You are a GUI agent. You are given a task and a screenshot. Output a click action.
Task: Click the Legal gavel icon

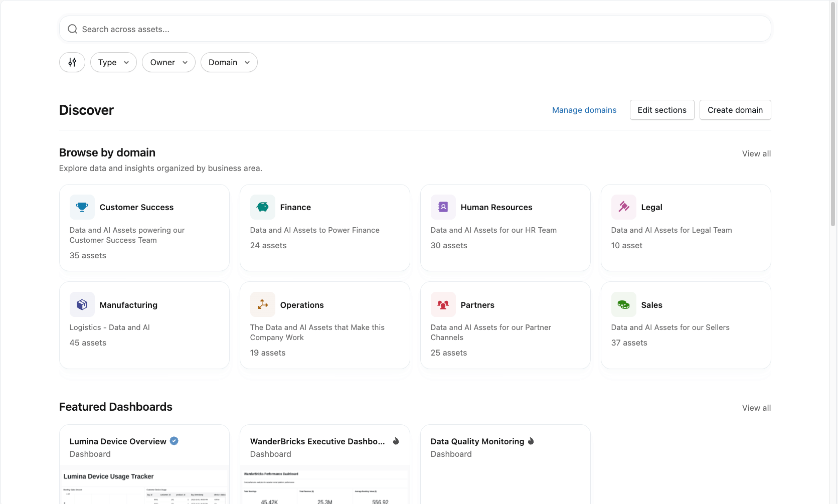624,207
